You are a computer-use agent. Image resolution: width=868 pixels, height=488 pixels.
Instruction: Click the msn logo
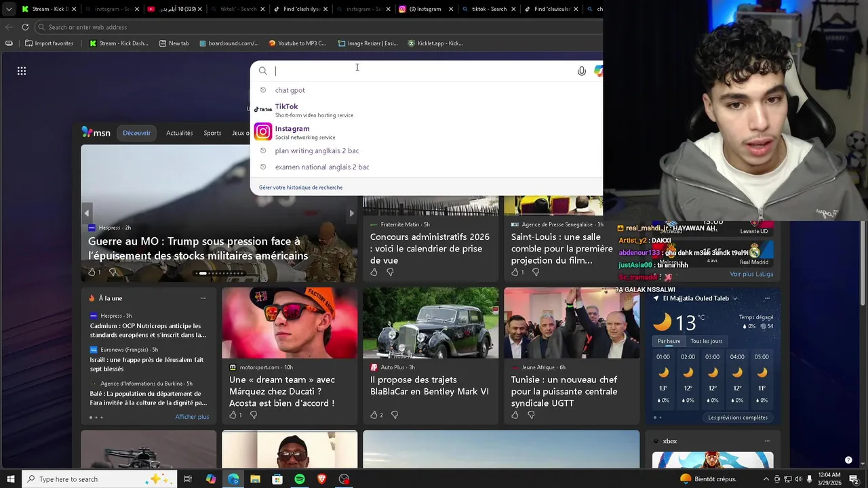coord(96,133)
